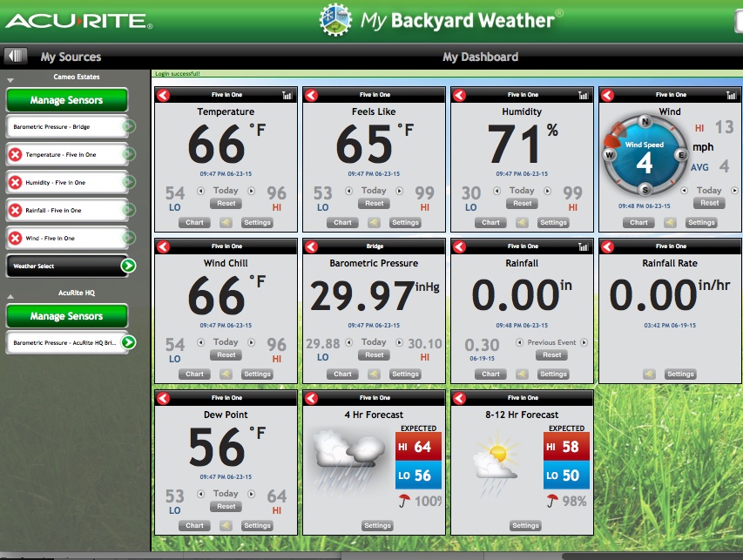Reset Rainfall previous event value
This screenshot has width=743, height=560.
click(x=552, y=354)
